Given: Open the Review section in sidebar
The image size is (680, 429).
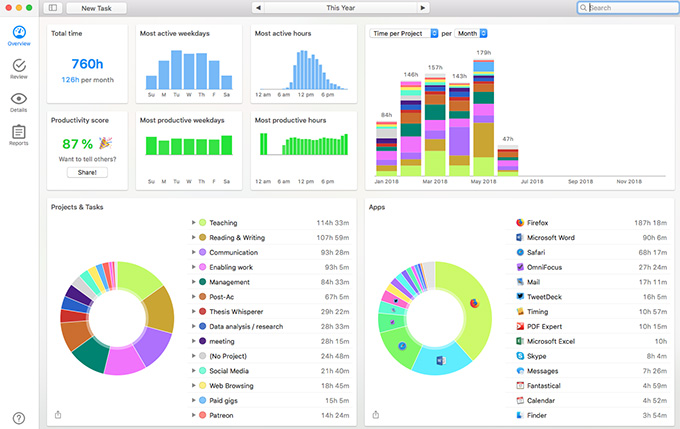Looking at the screenshot, I should (19, 68).
